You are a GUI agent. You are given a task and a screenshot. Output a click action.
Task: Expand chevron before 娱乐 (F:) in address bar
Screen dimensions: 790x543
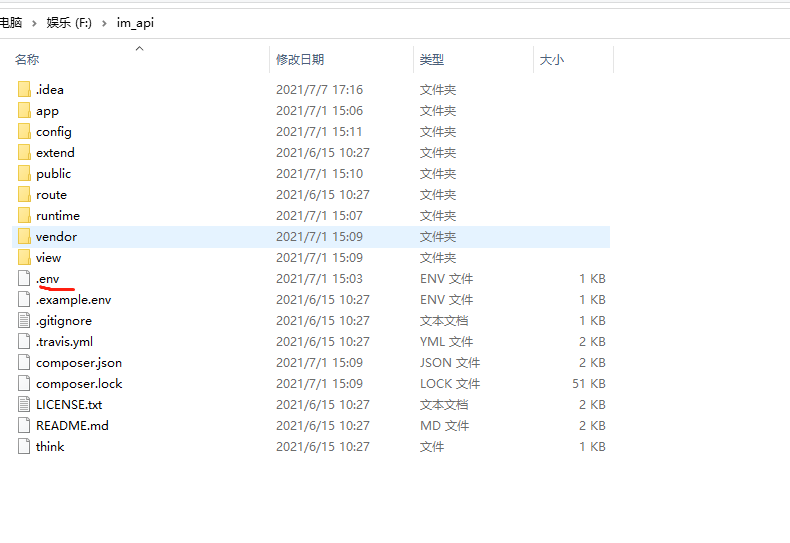(x=34, y=23)
